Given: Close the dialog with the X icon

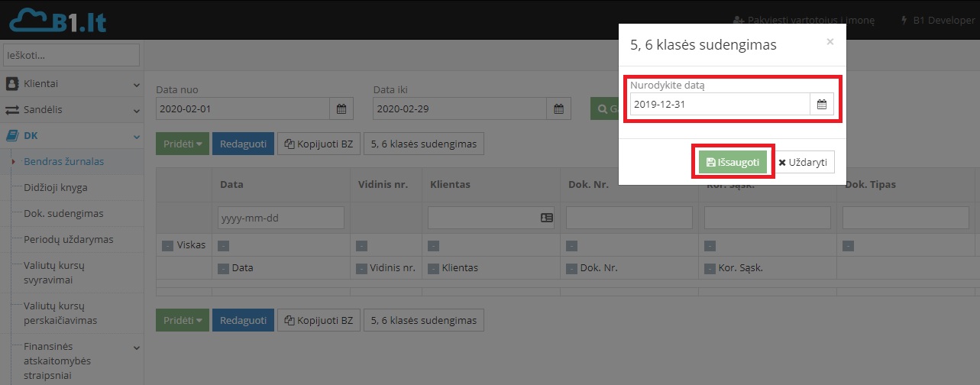Looking at the screenshot, I should click(830, 43).
